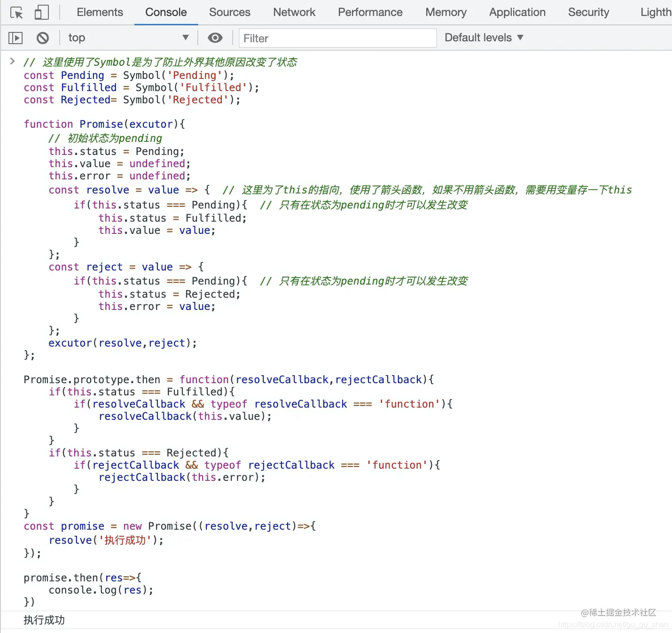The image size is (672, 633).
Task: Click the 'if(this.status === Fulfilled){' line
Action: click(141, 392)
